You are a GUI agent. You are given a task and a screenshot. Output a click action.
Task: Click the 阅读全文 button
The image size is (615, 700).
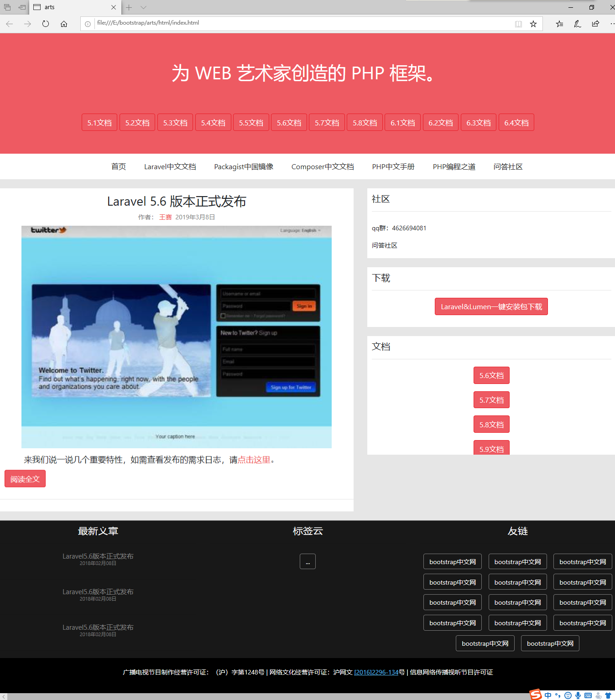coord(25,478)
